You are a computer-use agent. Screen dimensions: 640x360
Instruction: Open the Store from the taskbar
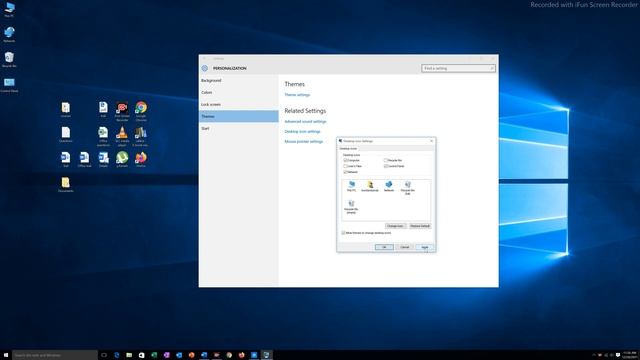click(x=142, y=355)
